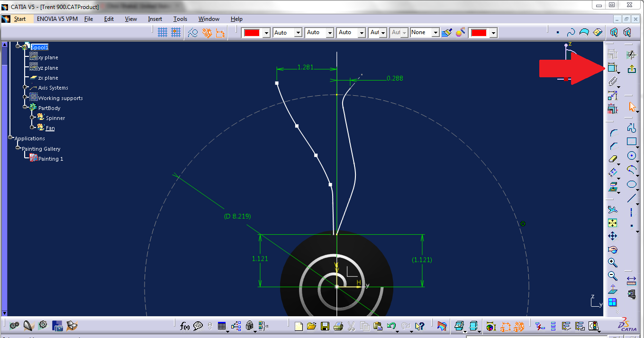Open the second Auto dropdown
Screen dimensions: 644x338
pyautogui.click(x=329, y=33)
